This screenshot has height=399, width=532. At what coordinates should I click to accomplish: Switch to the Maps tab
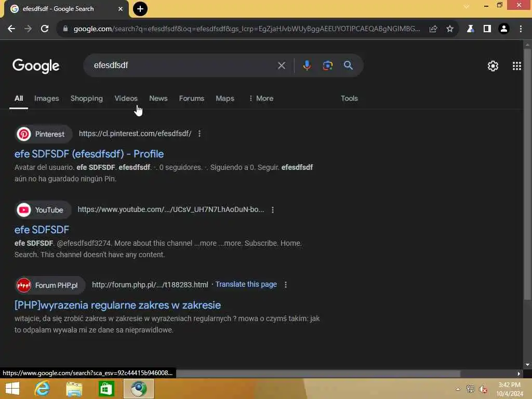pos(224,98)
